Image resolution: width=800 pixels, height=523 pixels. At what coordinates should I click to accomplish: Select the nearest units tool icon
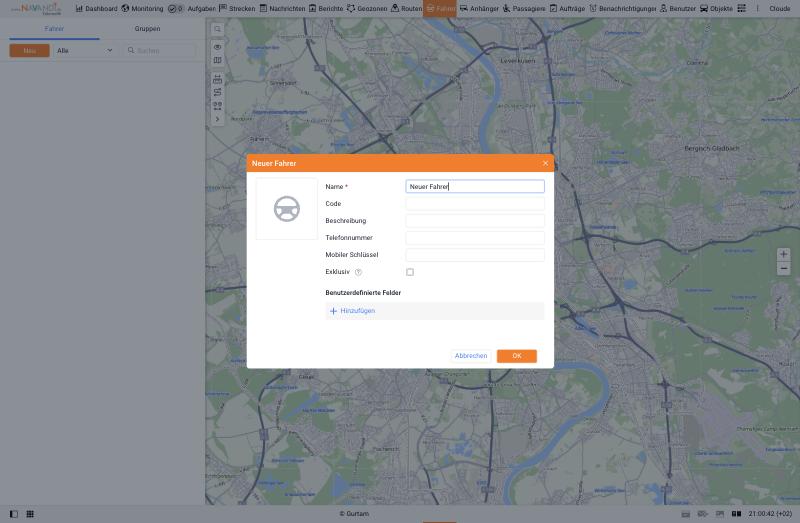click(x=217, y=106)
